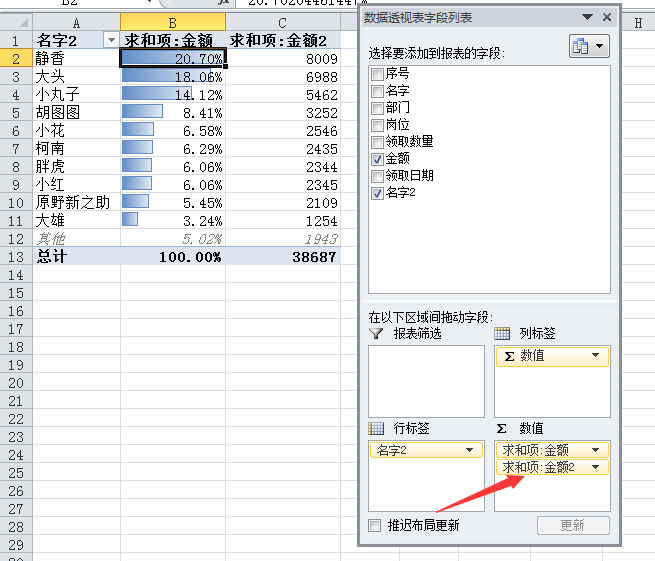Image resolution: width=655 pixels, height=561 pixels.
Task: Select the 求和项:金额 header cell
Action: [173, 40]
